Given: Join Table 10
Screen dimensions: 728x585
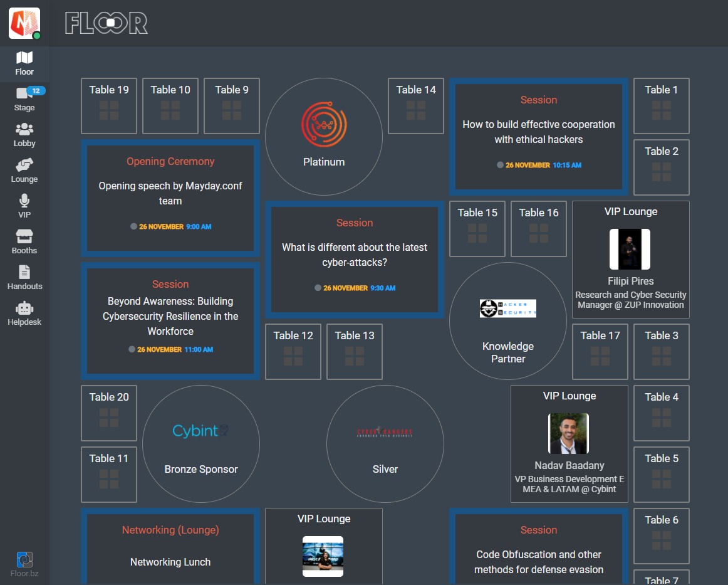Looking at the screenshot, I should tap(170, 106).
